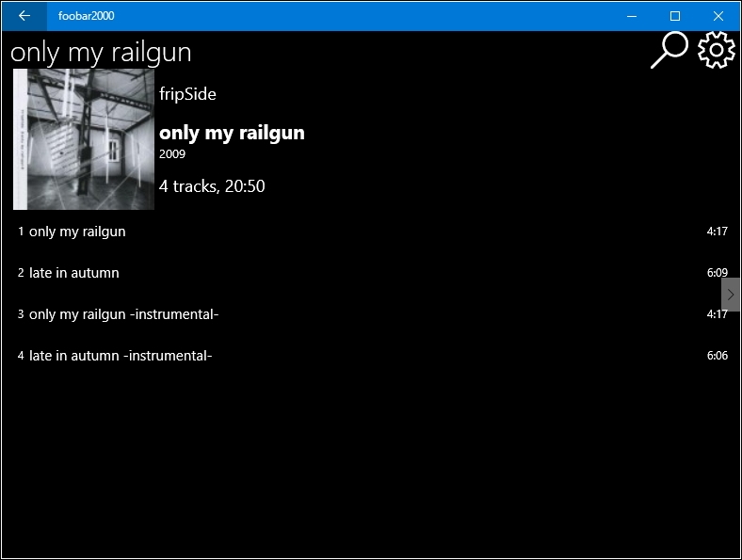Click the 6:06 duration value
The height and width of the screenshot is (560, 742).
pos(718,355)
